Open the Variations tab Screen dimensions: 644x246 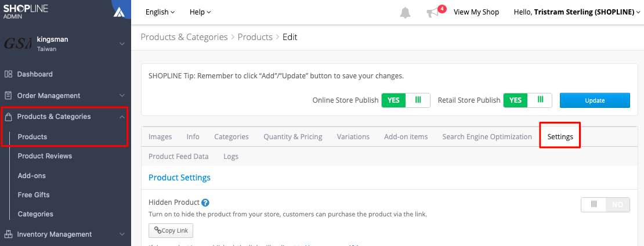point(353,137)
